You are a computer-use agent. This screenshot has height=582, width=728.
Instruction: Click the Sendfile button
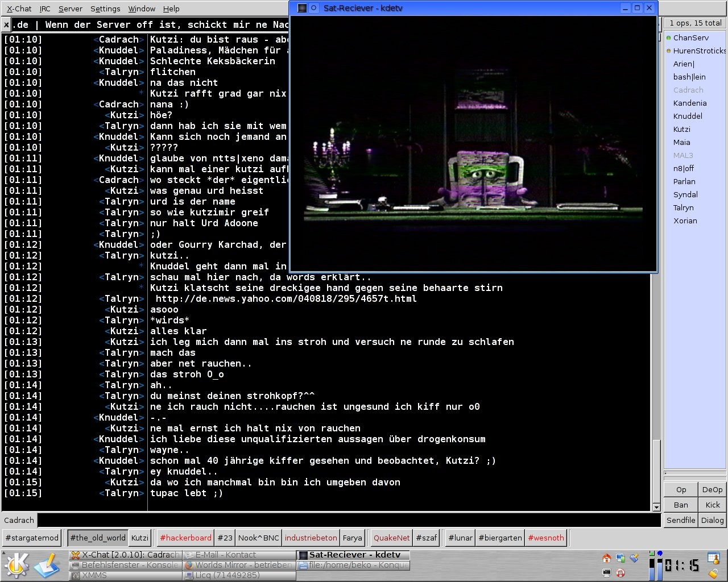pyautogui.click(x=681, y=520)
